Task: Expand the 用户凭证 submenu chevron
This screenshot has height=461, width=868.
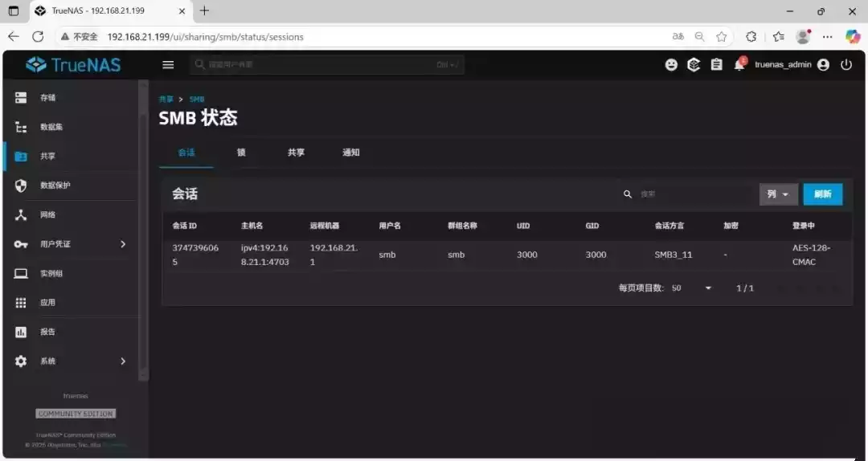Action: [123, 244]
